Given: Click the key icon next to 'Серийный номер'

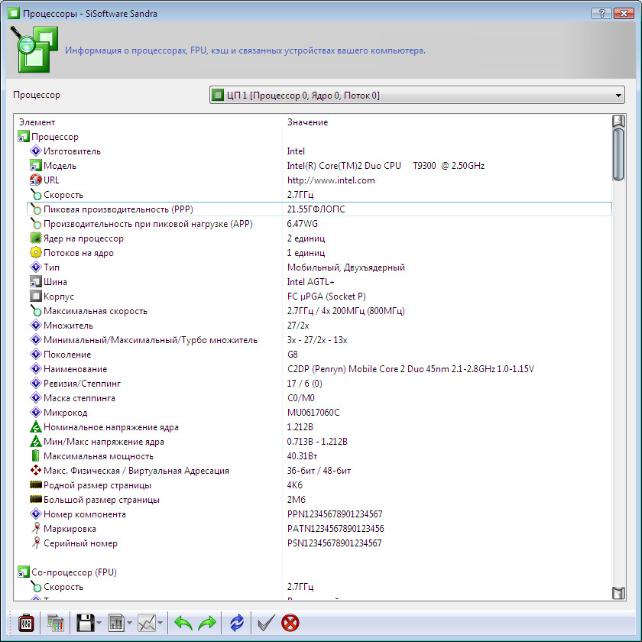Looking at the screenshot, I should point(36,543).
